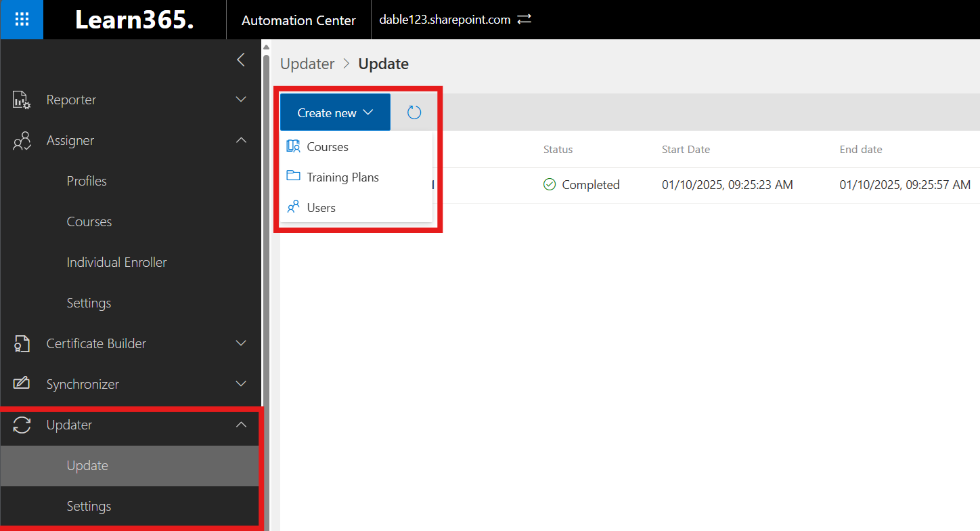
Task: Collapse the Assigner section chevron
Action: [241, 140]
